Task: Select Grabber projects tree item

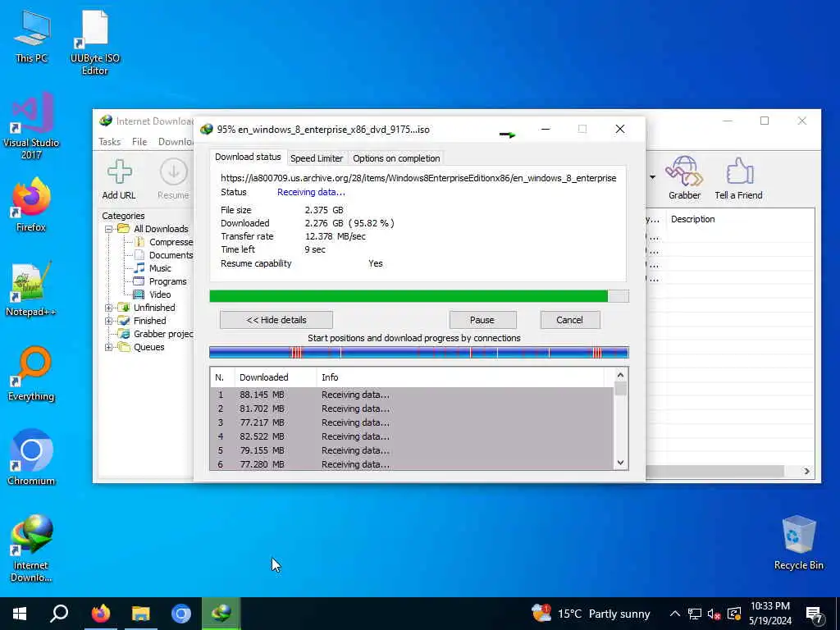Action: pyautogui.click(x=156, y=335)
